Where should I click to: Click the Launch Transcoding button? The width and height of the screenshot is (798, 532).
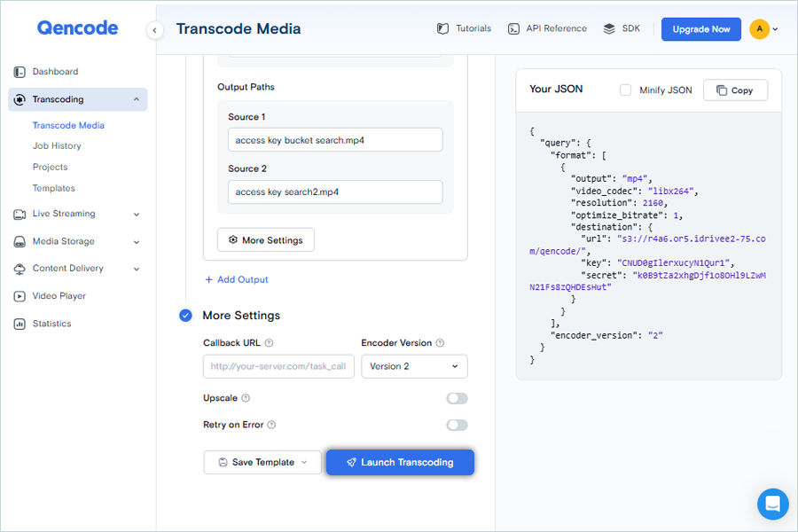(x=400, y=462)
